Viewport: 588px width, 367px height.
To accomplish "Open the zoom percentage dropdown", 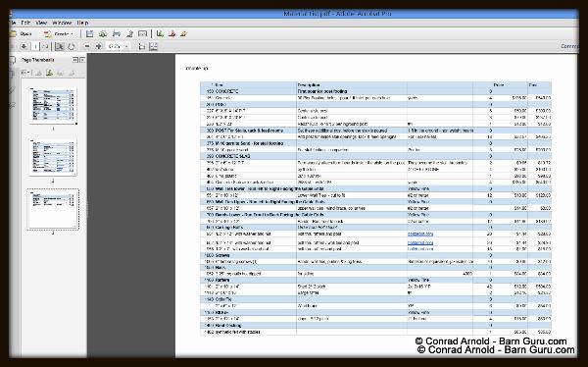I will (x=126, y=46).
